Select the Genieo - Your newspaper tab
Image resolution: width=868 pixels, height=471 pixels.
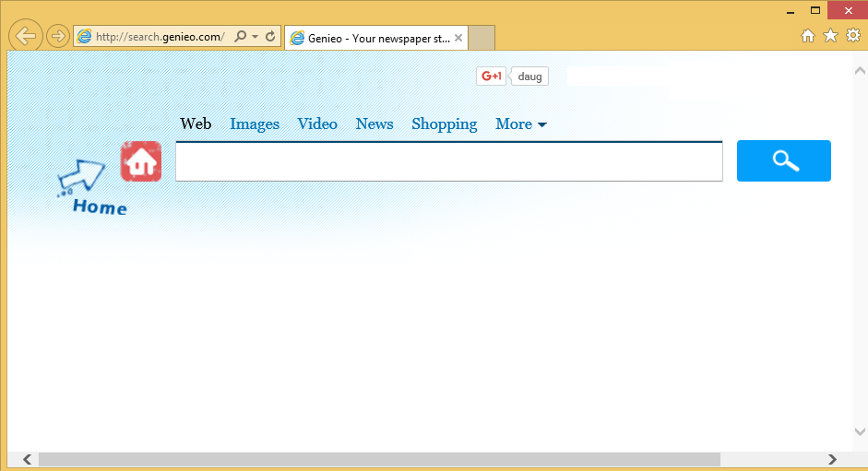375,38
